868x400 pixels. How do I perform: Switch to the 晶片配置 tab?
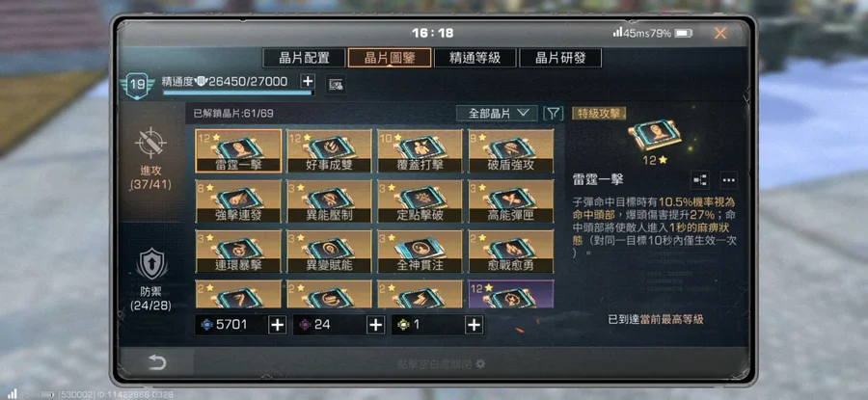pyautogui.click(x=304, y=58)
